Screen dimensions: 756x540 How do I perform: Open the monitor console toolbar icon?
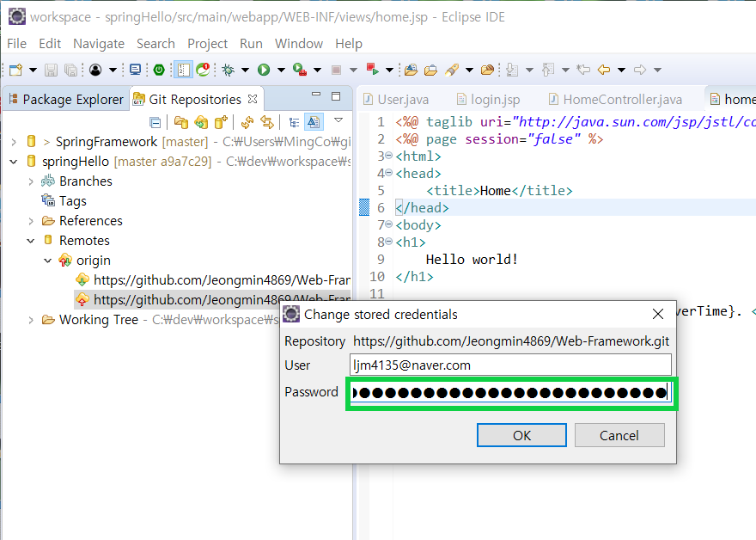[x=136, y=70]
